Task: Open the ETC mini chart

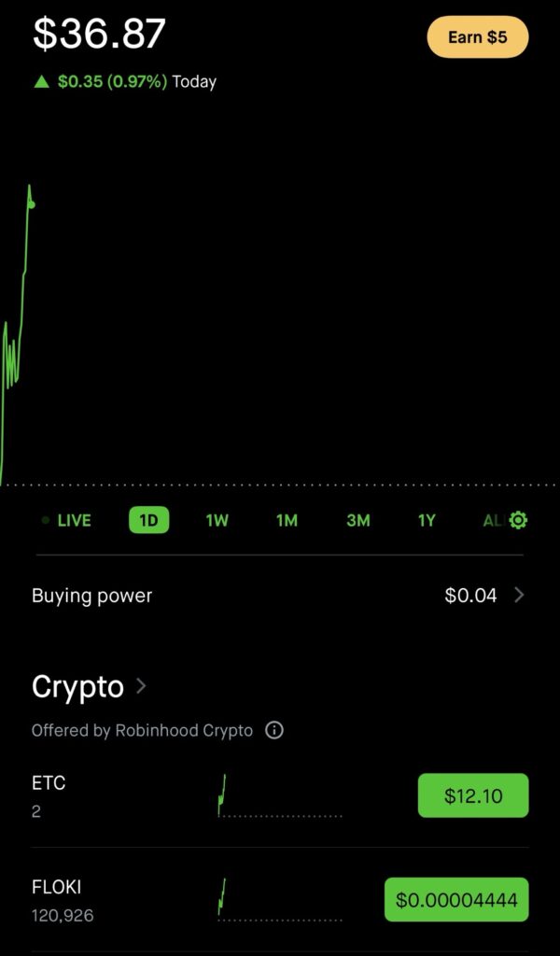Action: point(279,796)
